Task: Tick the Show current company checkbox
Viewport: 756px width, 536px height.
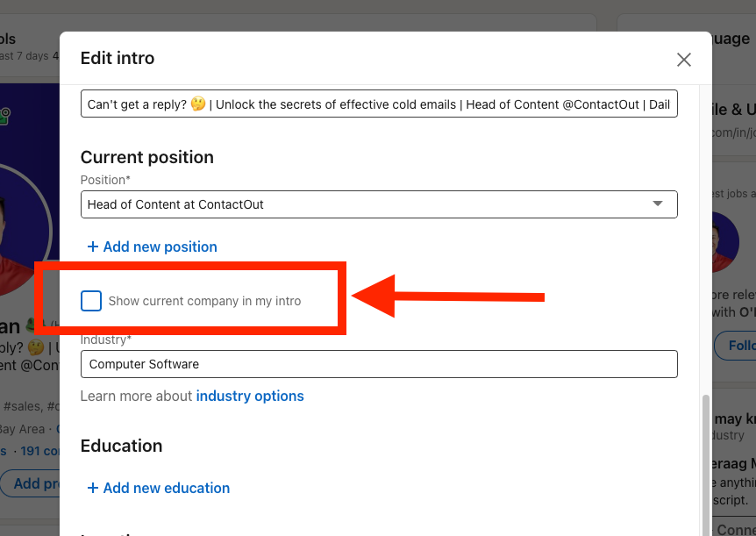Action: pyautogui.click(x=91, y=301)
